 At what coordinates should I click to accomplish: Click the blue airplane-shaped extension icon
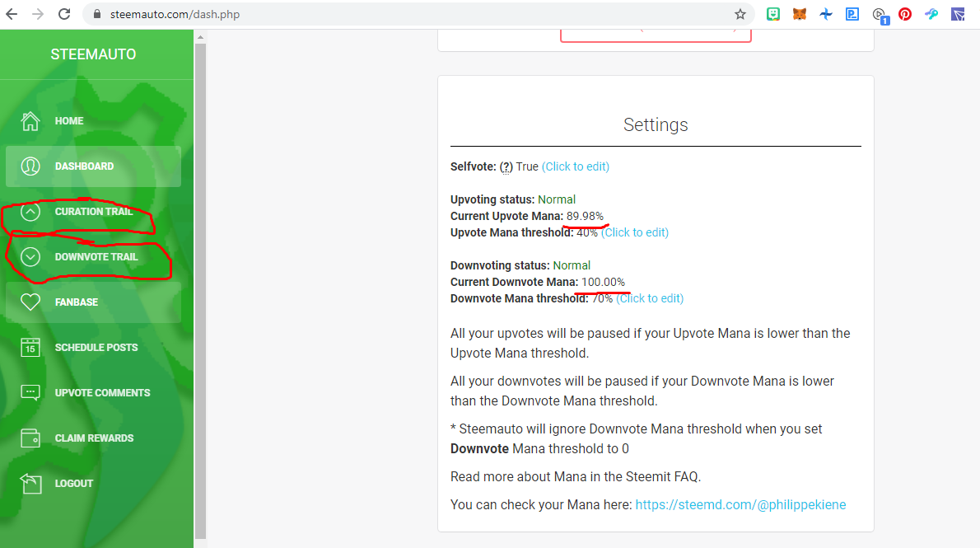pos(826,14)
